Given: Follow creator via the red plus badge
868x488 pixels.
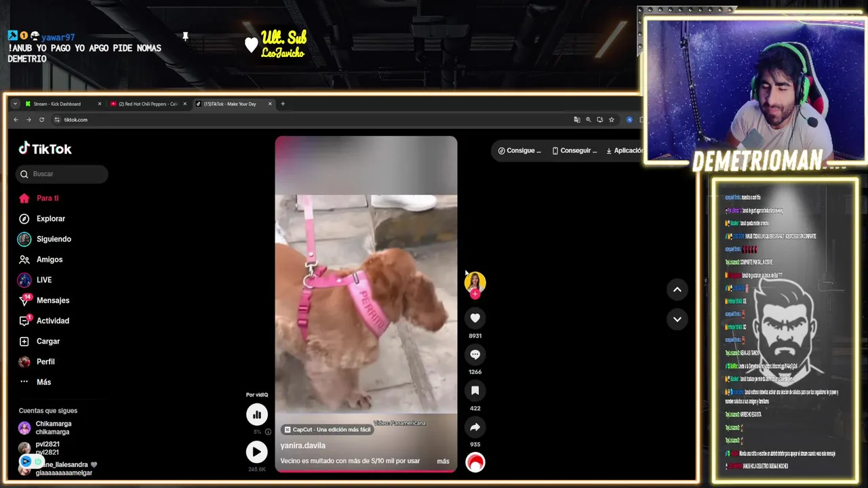Looking at the screenshot, I should (x=475, y=294).
